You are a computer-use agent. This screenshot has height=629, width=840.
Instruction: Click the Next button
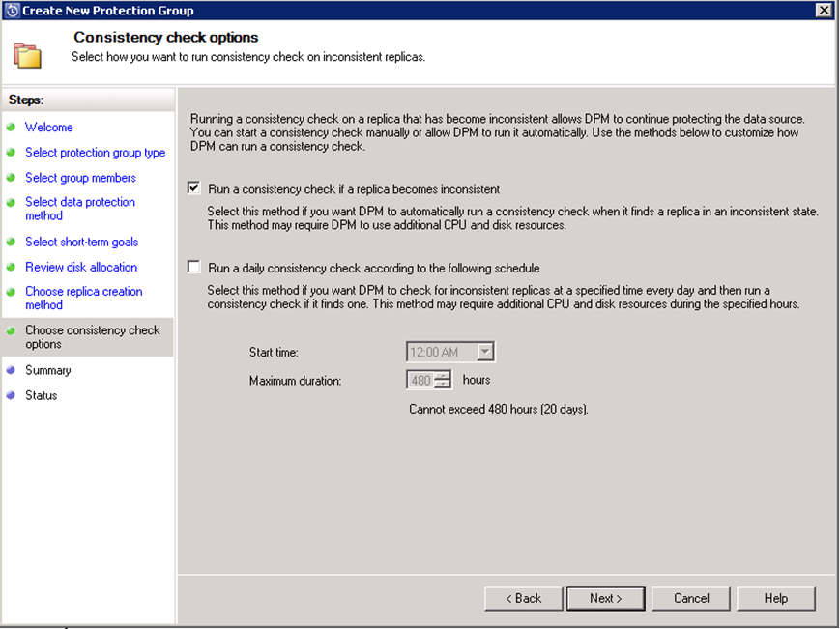pyautogui.click(x=606, y=598)
